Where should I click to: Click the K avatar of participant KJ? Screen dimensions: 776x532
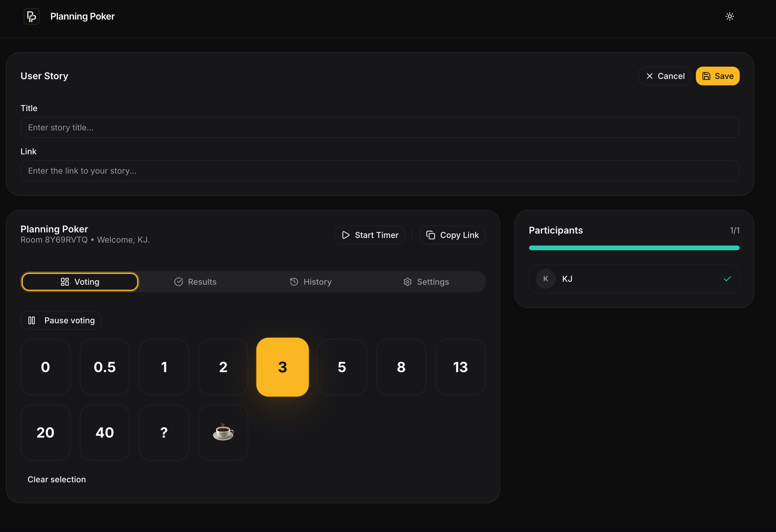point(546,279)
